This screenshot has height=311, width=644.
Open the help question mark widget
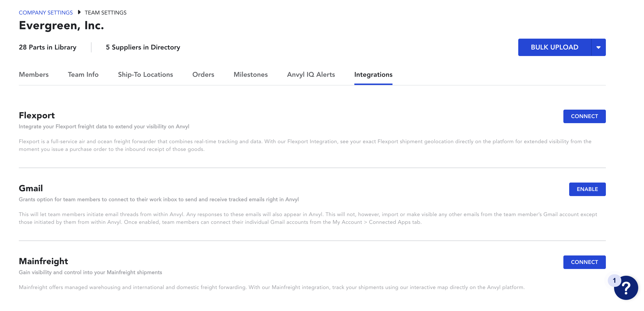[626, 288]
